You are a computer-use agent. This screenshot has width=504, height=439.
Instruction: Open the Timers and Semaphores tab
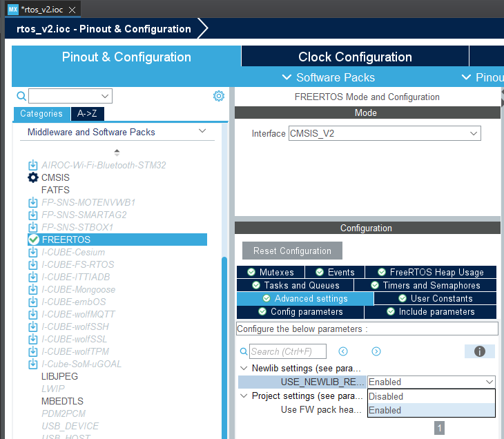coord(425,285)
